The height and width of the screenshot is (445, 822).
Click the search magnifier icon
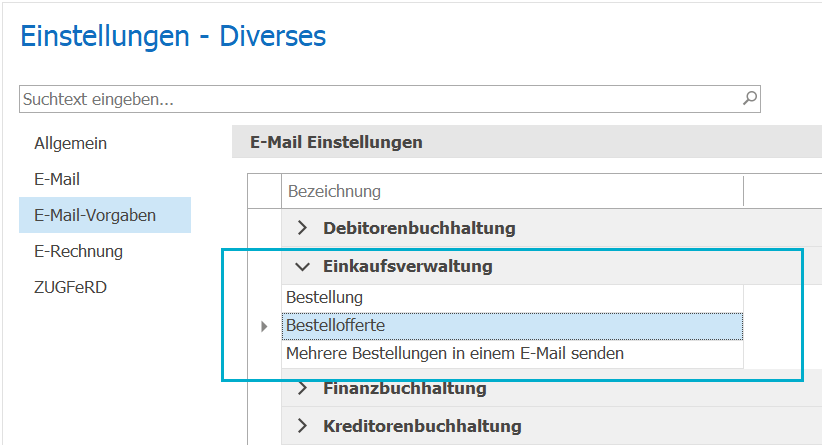(x=750, y=98)
